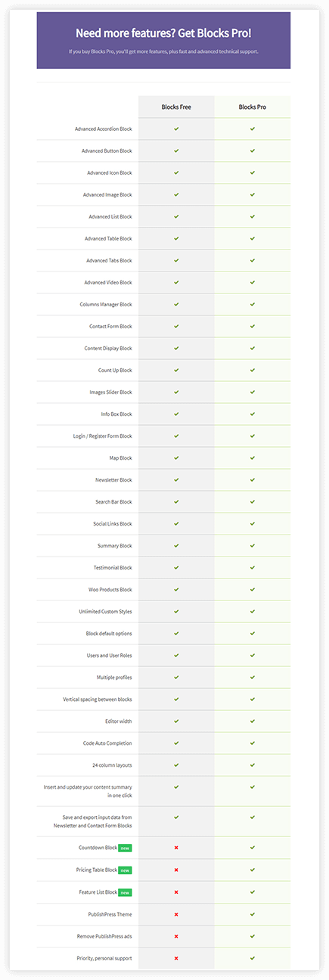Click Code Auto Completion checkmark in Blocks Pro
Screen dimensions: 329x980
[253, 743]
